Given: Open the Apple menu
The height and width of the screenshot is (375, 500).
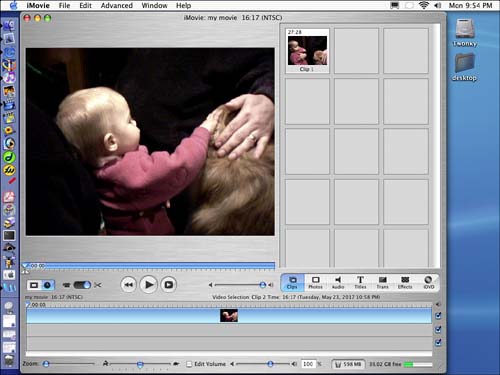Looking at the screenshot, I should pyautogui.click(x=13, y=5).
